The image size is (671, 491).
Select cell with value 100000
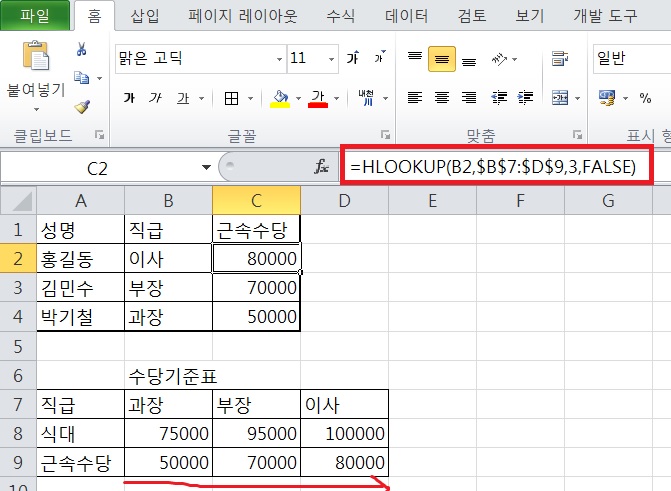click(344, 434)
